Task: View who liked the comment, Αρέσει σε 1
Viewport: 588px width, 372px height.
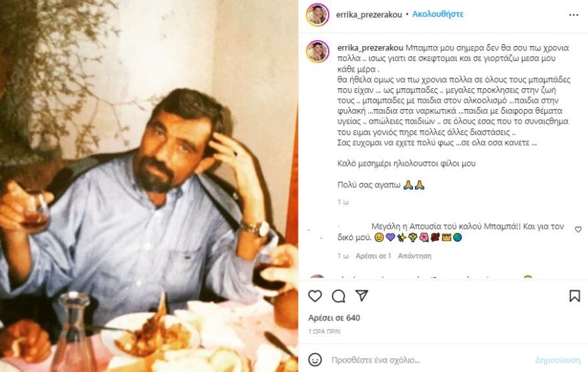Action: click(373, 256)
